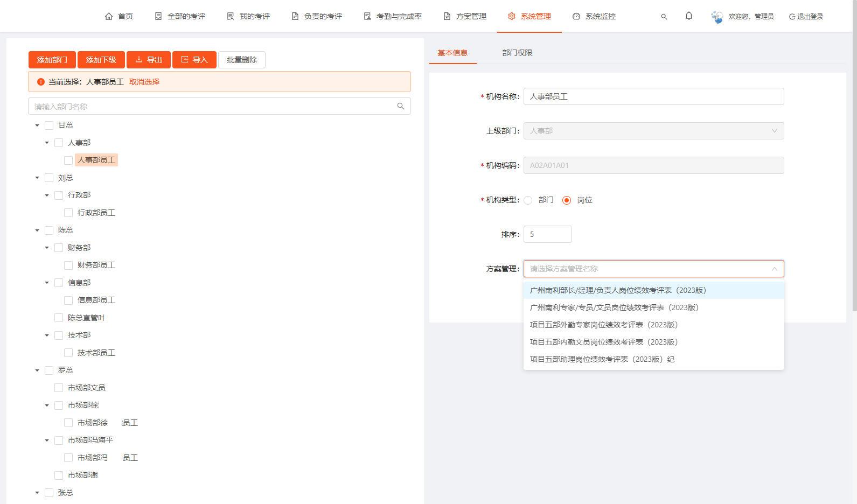
Task: Click the user avatar next to the welcome text
Action: point(717,17)
